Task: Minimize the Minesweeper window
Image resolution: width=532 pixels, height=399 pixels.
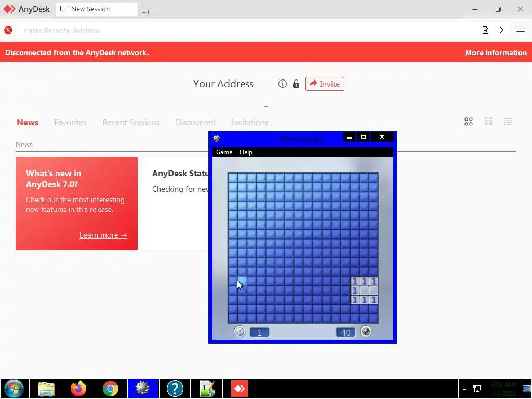Action: (x=349, y=137)
